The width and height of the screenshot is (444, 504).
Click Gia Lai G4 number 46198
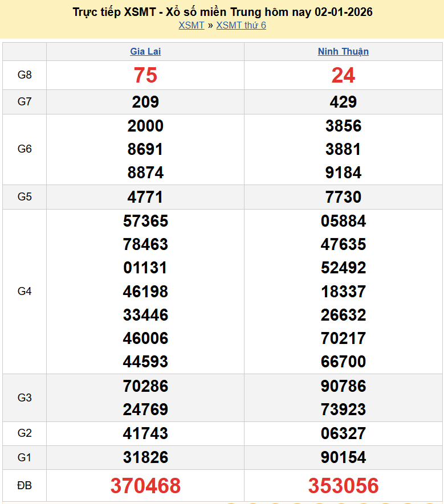[145, 292]
